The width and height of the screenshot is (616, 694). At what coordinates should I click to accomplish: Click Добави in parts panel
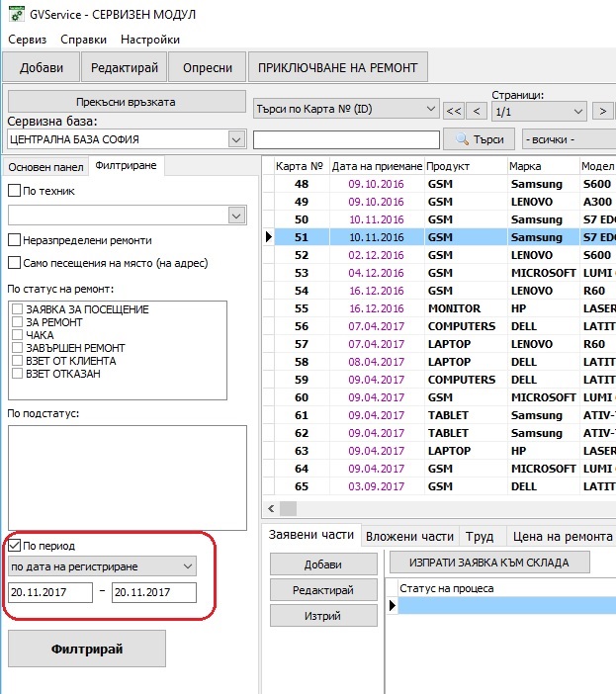pos(323,564)
